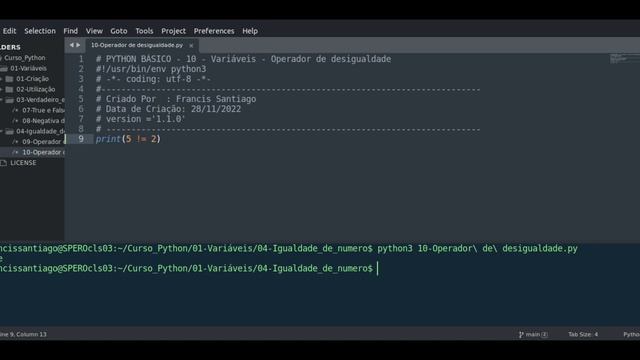This screenshot has height=360, width=640.
Task: Open the Find menu
Action: coord(70,31)
